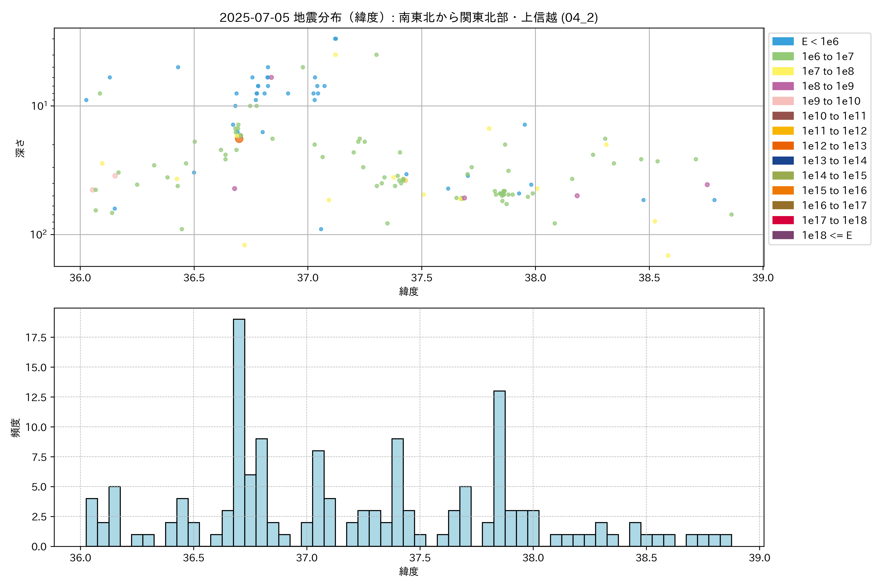Image resolution: width=882 pixels, height=588 pixels.
Task: Click the chart title text at top
Action: pyautogui.click(x=408, y=18)
